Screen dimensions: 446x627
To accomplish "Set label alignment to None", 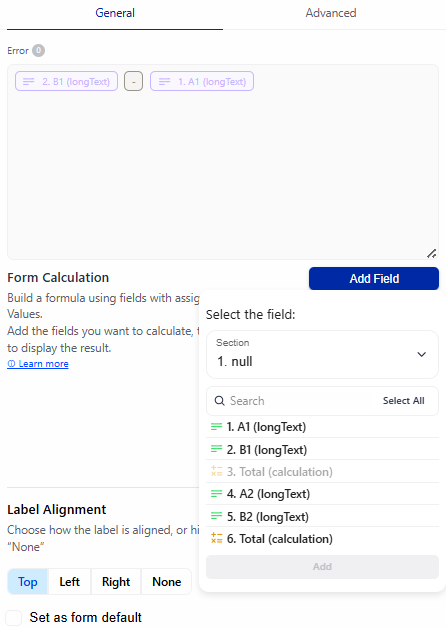I will pyautogui.click(x=166, y=582).
